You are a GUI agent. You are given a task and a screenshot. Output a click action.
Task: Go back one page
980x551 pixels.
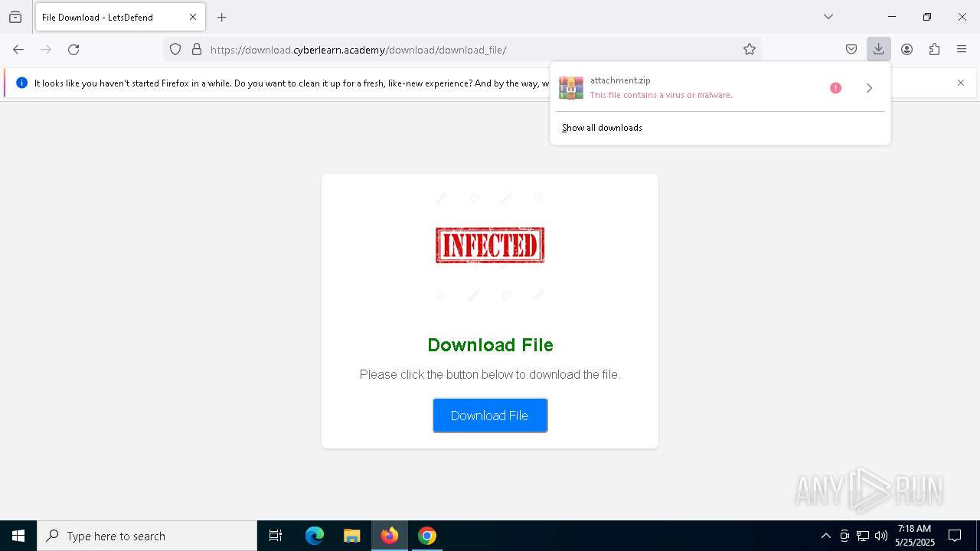[x=18, y=50]
